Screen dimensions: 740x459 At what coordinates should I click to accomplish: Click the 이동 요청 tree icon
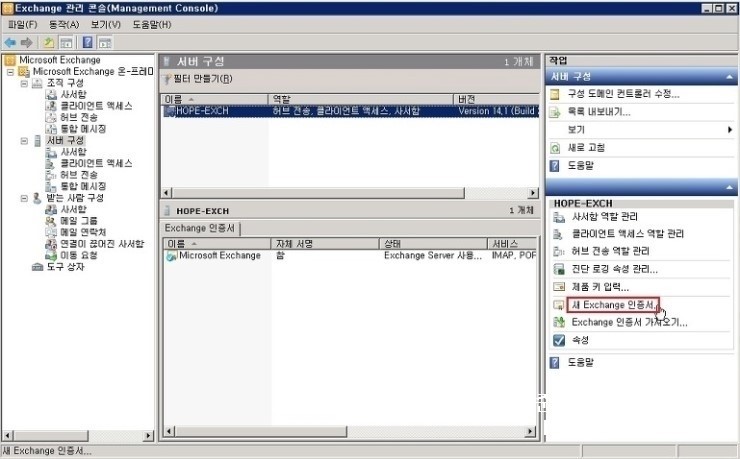point(51,255)
